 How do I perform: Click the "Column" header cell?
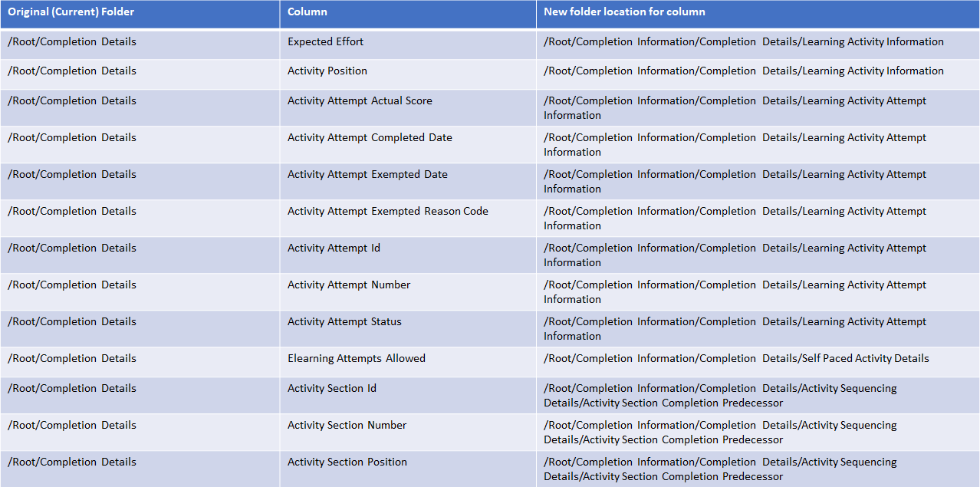tap(307, 12)
